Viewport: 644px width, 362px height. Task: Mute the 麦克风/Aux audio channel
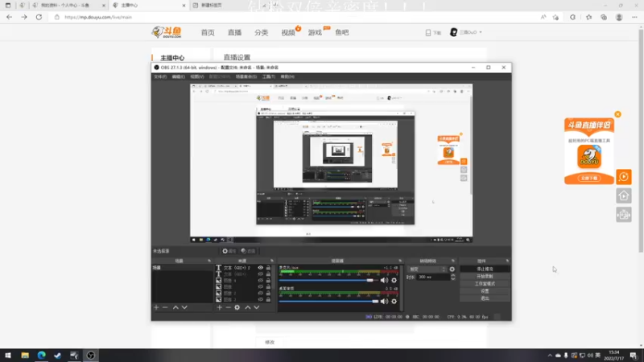(x=384, y=280)
